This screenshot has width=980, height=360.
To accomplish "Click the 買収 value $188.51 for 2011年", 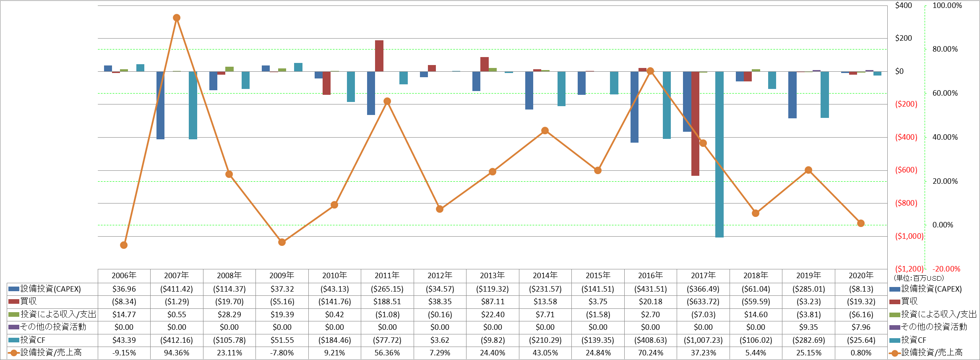I will (387, 302).
